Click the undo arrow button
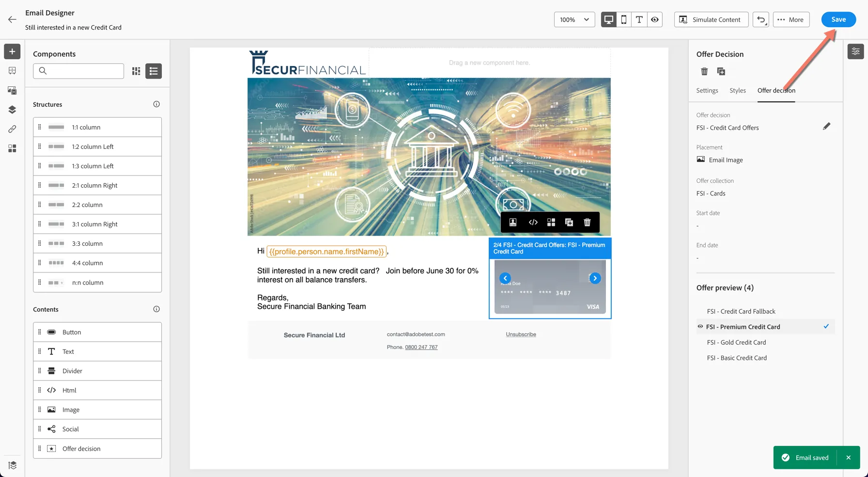This screenshot has height=477, width=868. (761, 19)
